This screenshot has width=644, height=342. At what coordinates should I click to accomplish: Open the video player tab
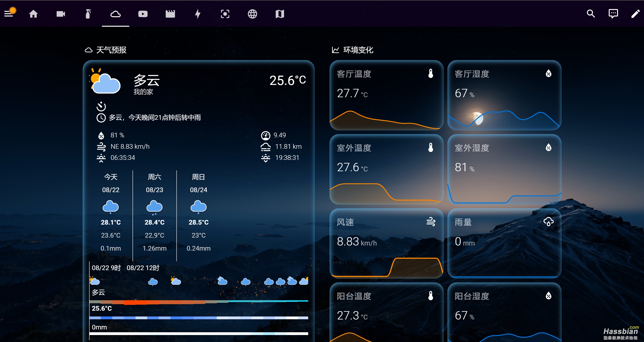click(x=143, y=14)
